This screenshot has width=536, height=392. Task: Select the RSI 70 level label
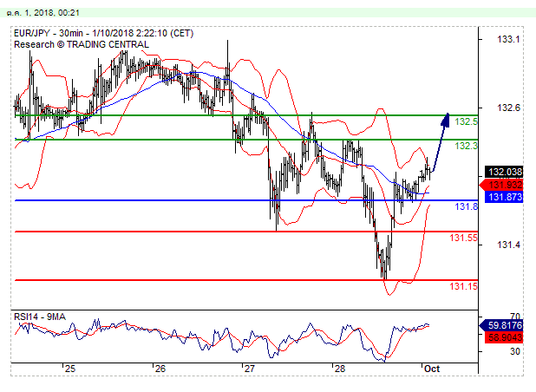514,317
